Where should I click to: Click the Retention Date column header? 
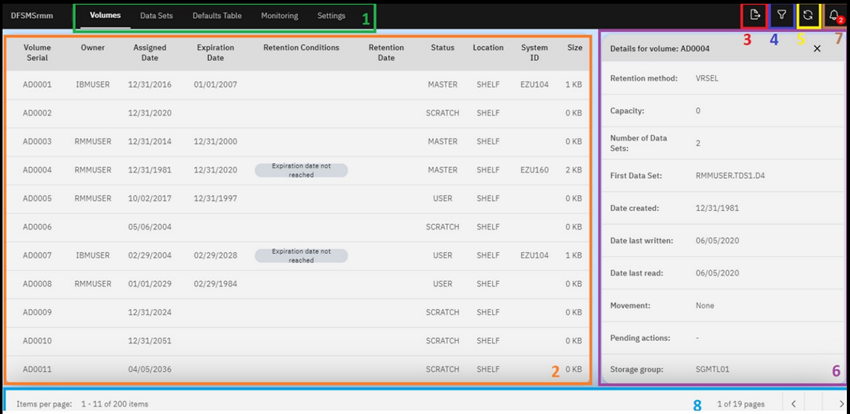tap(386, 53)
